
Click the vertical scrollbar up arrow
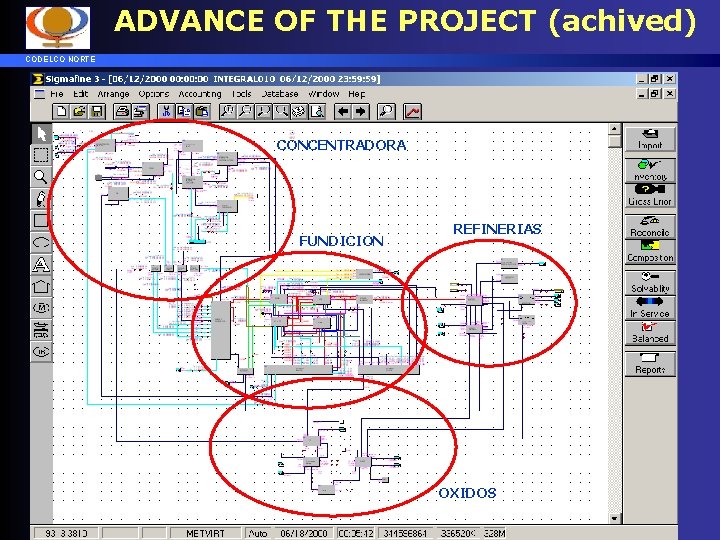click(x=614, y=129)
